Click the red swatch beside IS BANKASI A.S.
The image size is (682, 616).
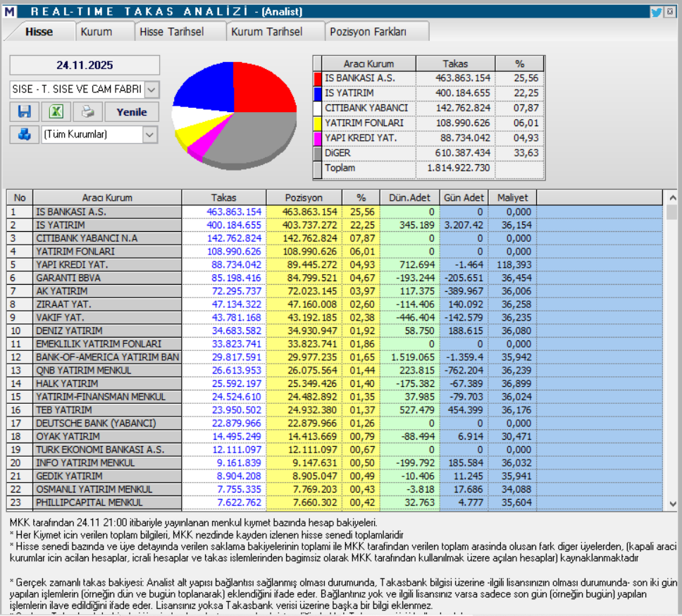(x=318, y=79)
